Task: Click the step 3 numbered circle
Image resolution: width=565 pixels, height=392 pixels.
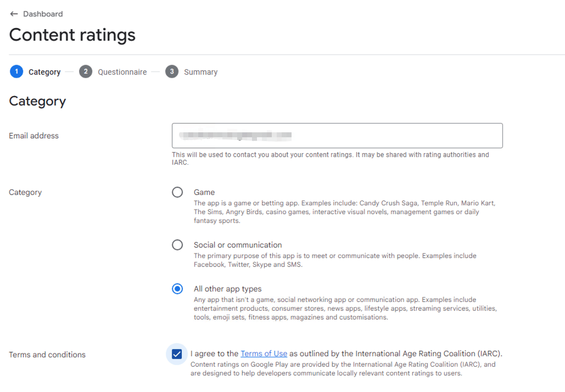Action: (x=172, y=72)
